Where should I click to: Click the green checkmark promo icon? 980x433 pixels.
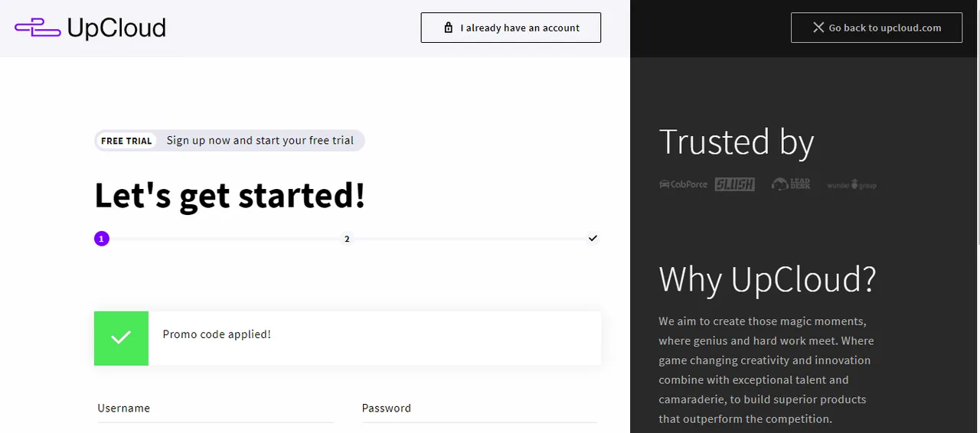121,338
